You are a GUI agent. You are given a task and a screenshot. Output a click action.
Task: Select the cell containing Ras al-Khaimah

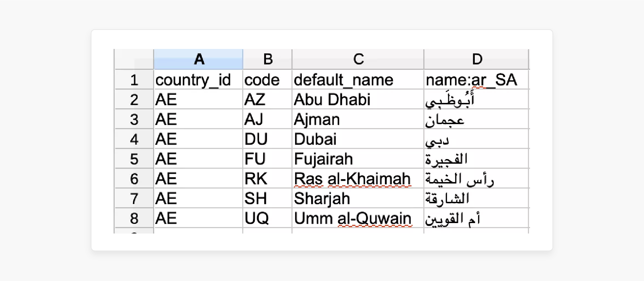(x=358, y=178)
